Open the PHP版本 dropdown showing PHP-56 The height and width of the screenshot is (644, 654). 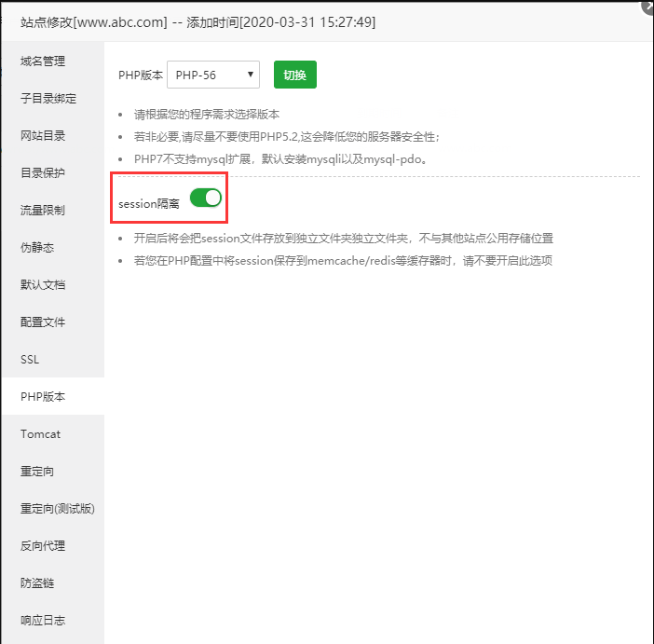click(212, 75)
